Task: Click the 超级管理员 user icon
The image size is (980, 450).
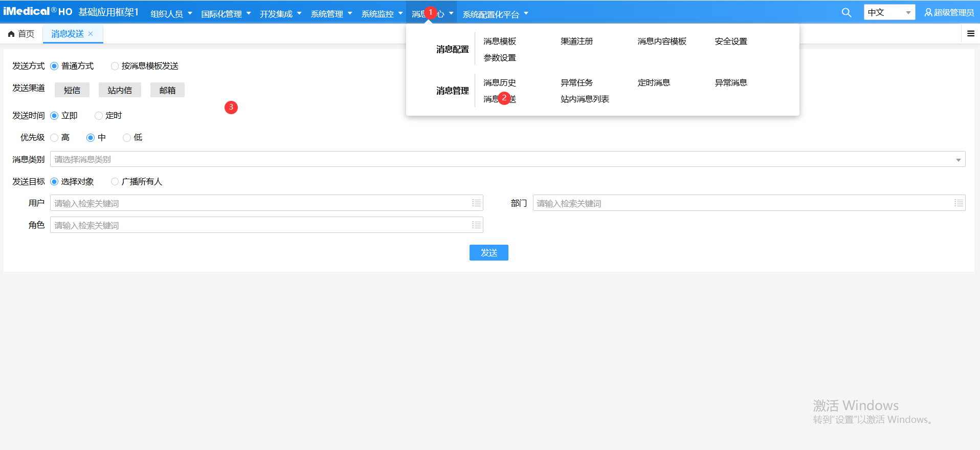Action: (x=928, y=13)
